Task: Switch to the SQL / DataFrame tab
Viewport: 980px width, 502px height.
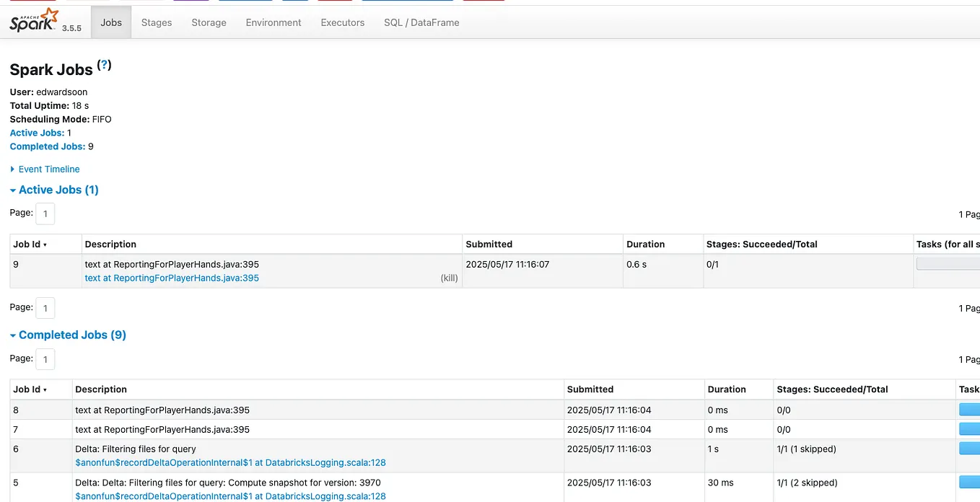Action: pyautogui.click(x=421, y=22)
